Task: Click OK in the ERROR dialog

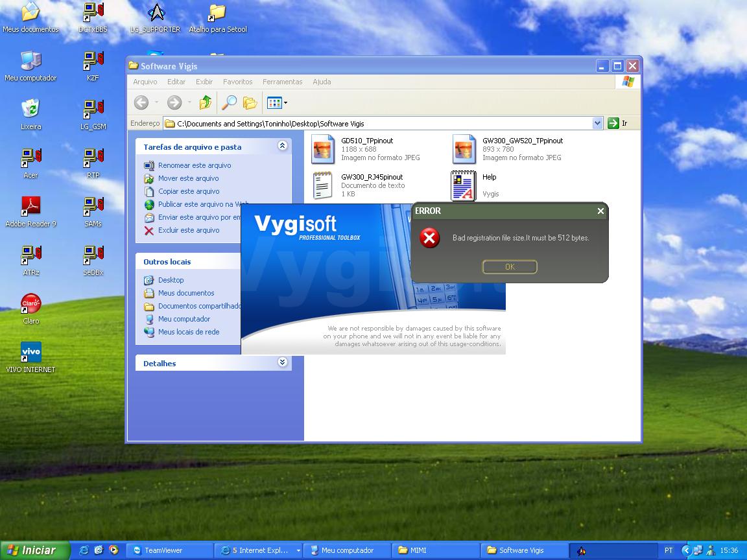Action: (510, 266)
